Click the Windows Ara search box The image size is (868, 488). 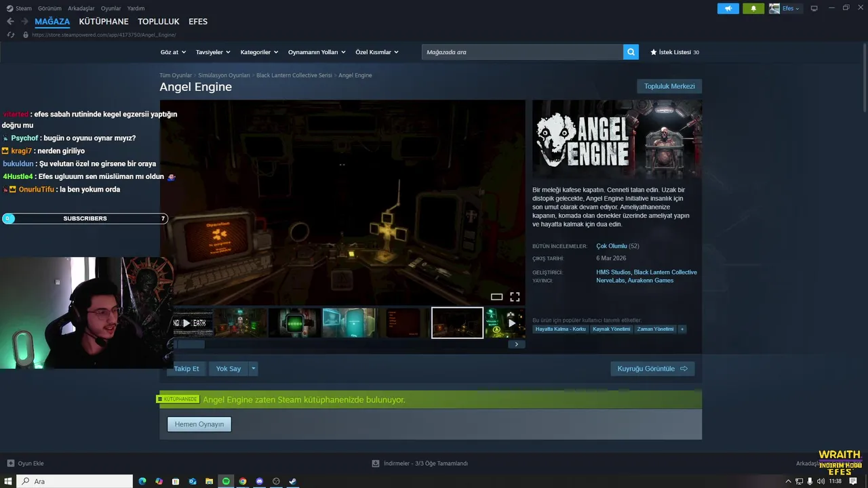coord(75,481)
